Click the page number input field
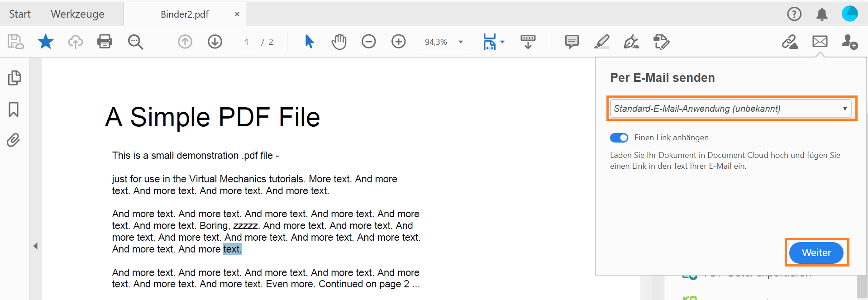This screenshot has width=868, height=300. (247, 42)
